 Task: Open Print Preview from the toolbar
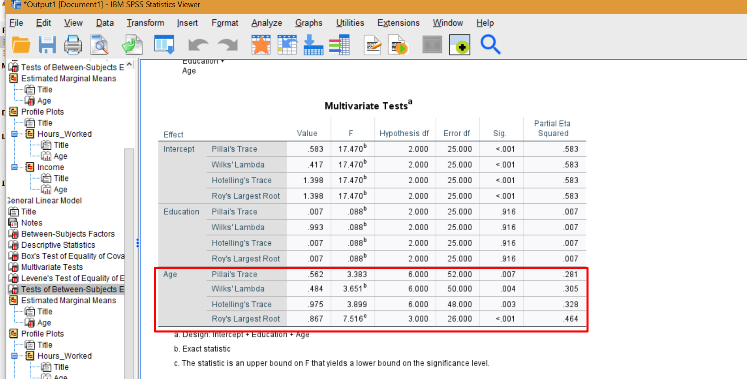click(x=100, y=45)
